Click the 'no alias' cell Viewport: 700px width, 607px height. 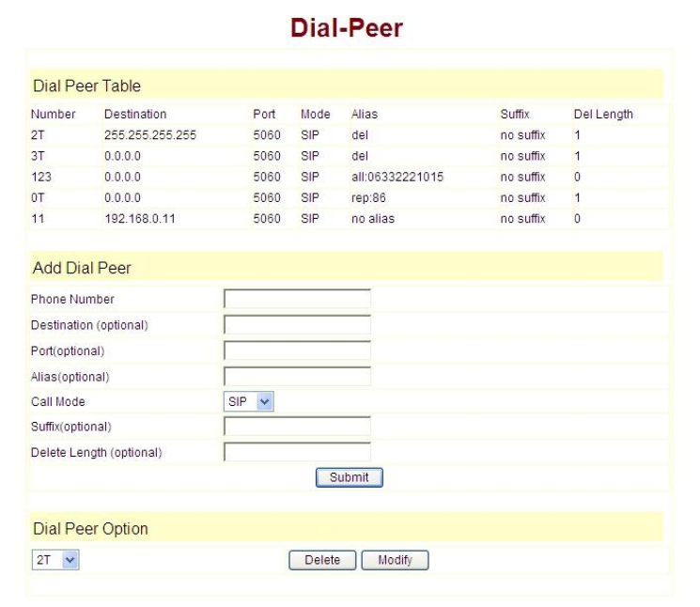(373, 218)
